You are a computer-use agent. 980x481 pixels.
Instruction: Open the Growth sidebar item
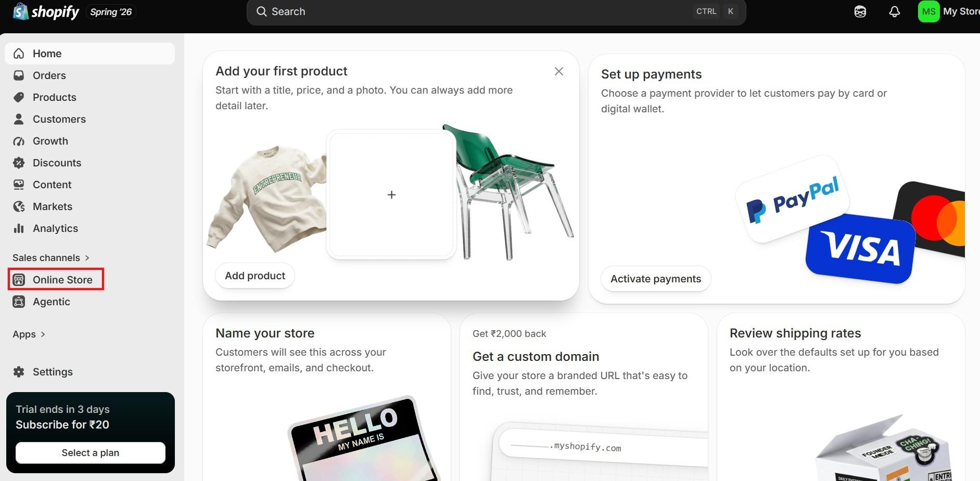[x=90, y=141]
